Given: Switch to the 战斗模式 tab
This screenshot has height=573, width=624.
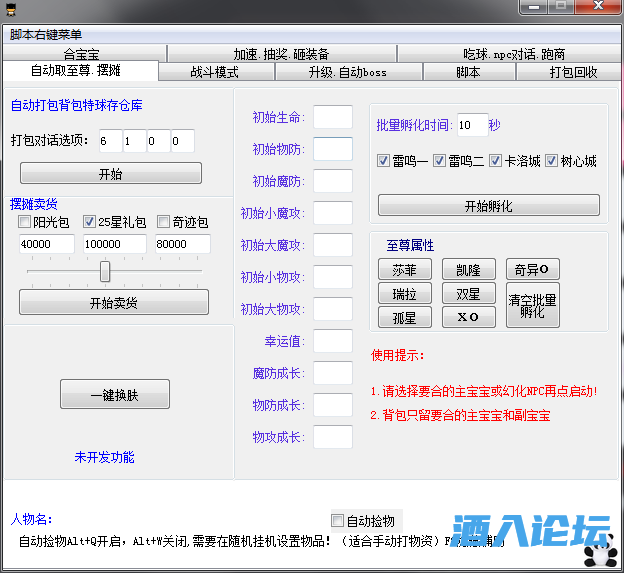Looking at the screenshot, I should 214,72.
